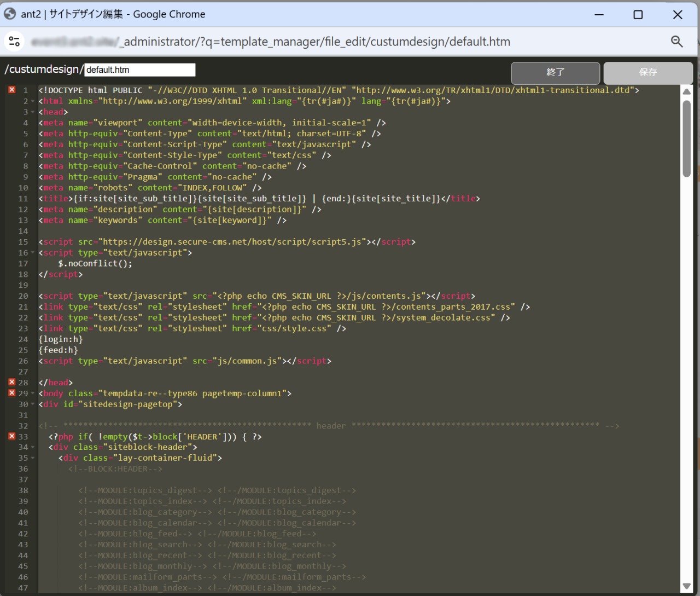
Task: Click the MODULE:blog_category comment line
Action: [x=217, y=512]
